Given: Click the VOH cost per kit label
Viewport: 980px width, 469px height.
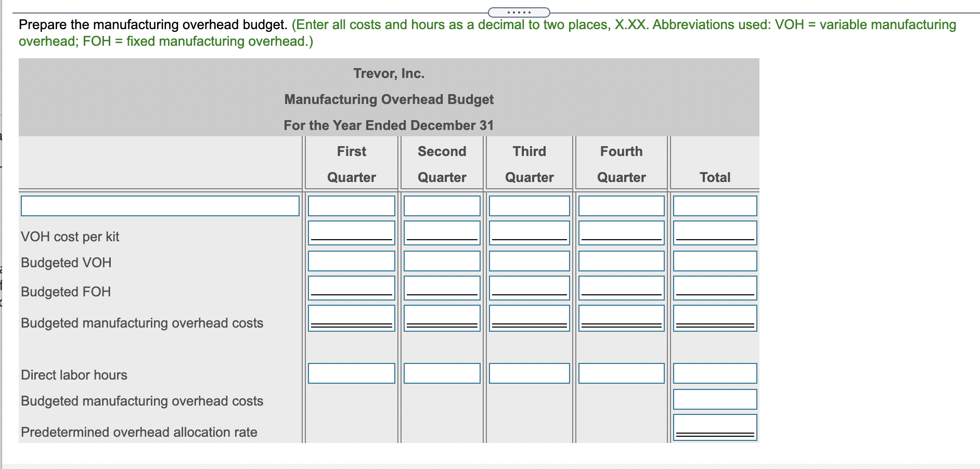Looking at the screenshot, I should coord(70,237).
